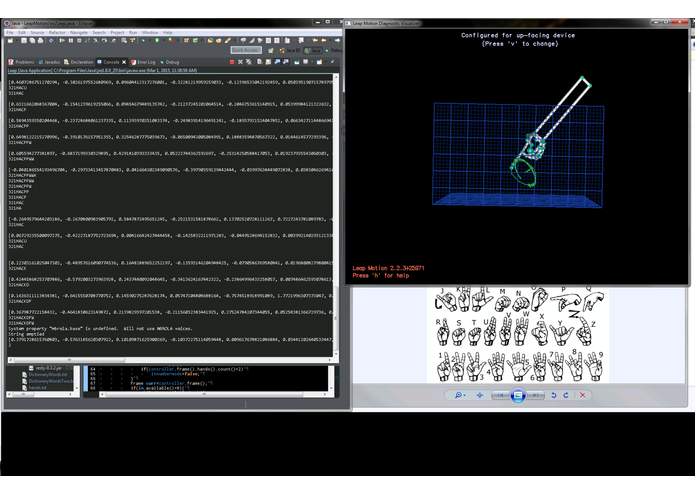This screenshot has width=695, height=494.
Task: Click the Run External Tools icon
Action: coord(171,40)
